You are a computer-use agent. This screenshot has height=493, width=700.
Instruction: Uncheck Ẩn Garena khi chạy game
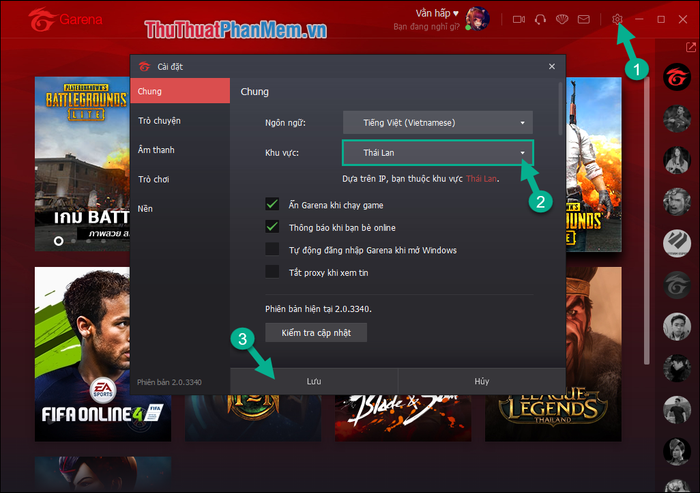coord(272,204)
